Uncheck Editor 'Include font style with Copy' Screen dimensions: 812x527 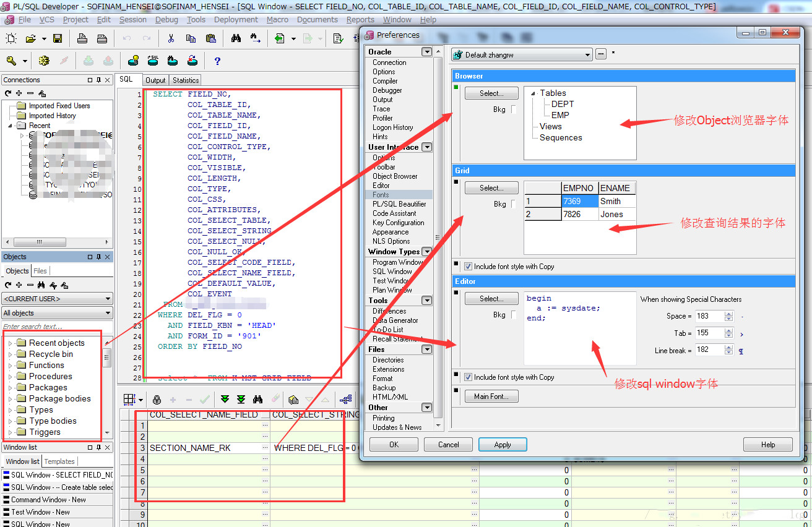468,377
